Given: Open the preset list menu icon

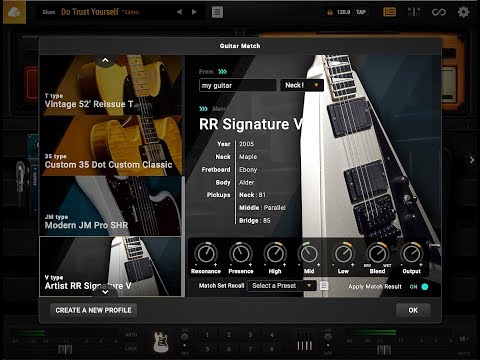Looking at the screenshot, I should pos(217,12).
